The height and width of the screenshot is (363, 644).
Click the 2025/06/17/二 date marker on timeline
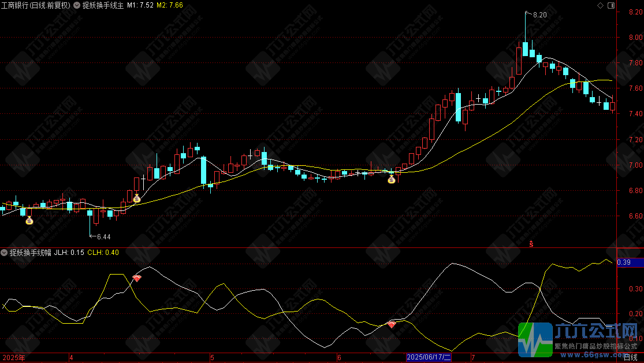(x=429, y=357)
